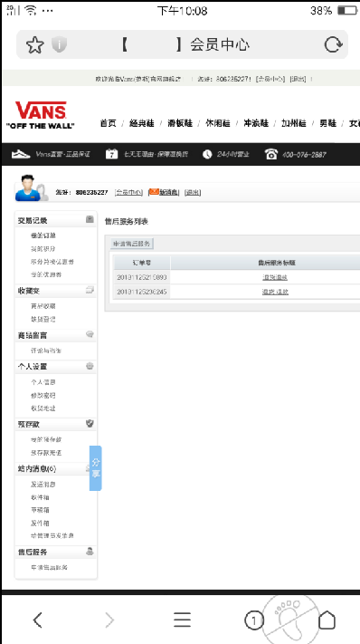Go back with browser back arrow
This screenshot has width=360, height=644.
(37, 620)
